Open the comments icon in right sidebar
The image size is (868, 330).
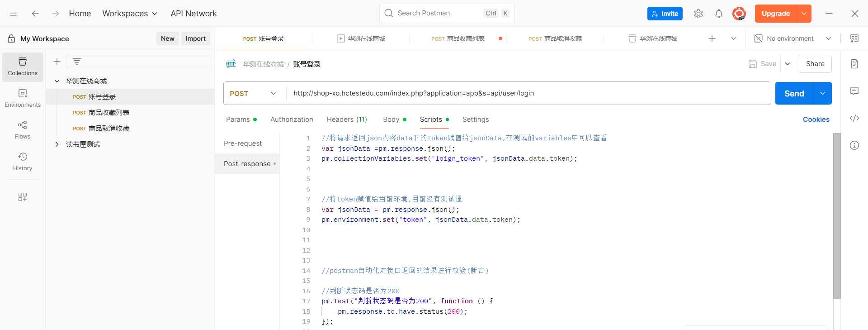click(854, 91)
